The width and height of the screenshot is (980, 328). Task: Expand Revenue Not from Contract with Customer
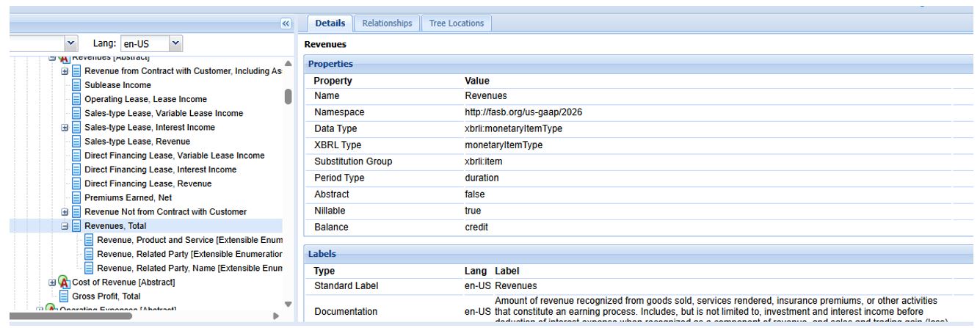click(66, 212)
